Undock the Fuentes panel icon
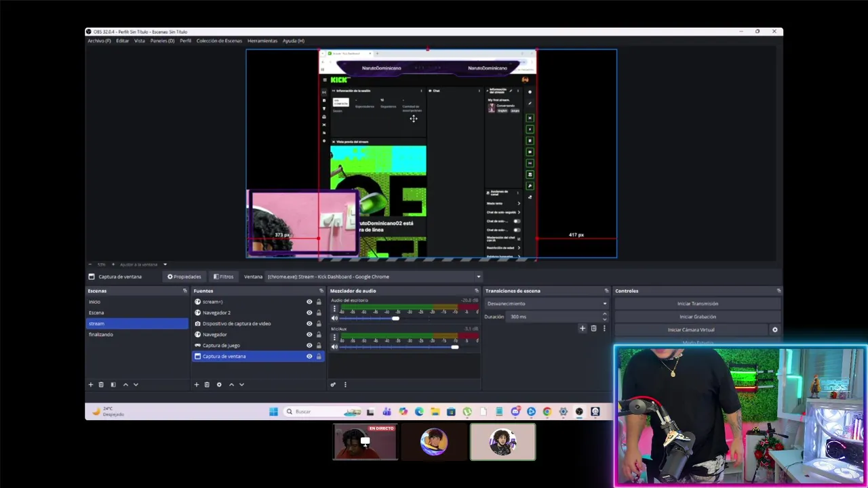This screenshot has height=488, width=868. point(321,291)
